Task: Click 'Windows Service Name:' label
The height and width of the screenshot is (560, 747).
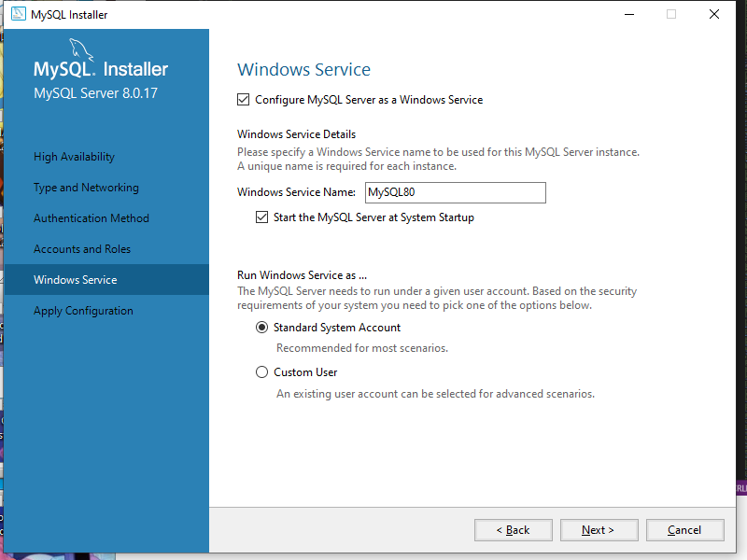Action: click(x=296, y=192)
